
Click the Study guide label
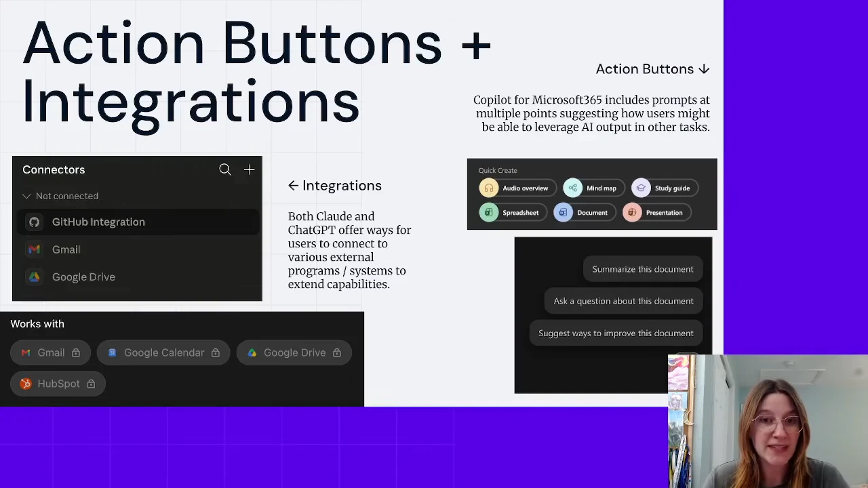pos(672,188)
